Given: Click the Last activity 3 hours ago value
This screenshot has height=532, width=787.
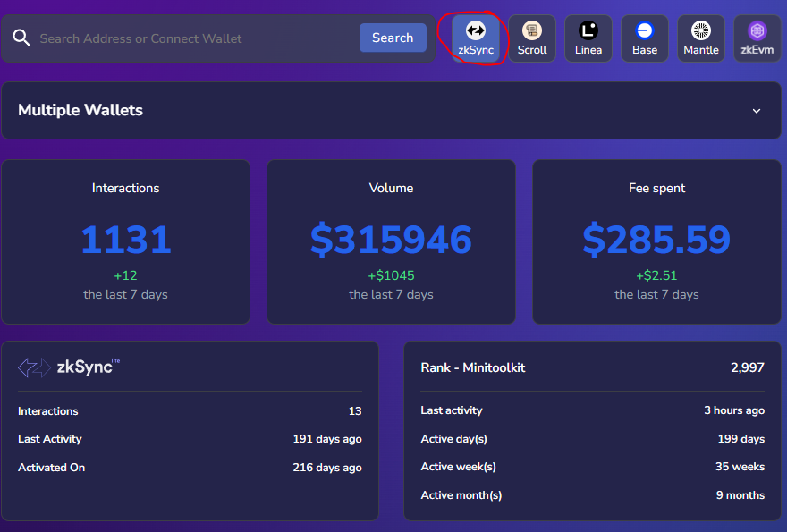Looking at the screenshot, I should pyautogui.click(x=734, y=410).
